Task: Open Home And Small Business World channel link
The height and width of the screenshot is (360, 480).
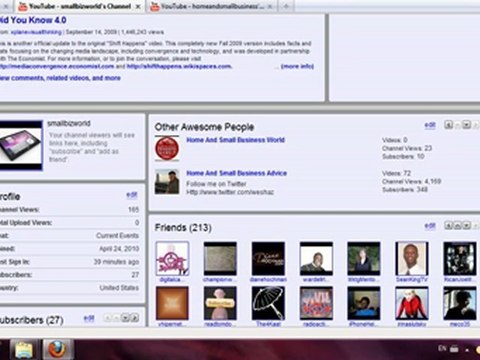Action: (x=235, y=140)
